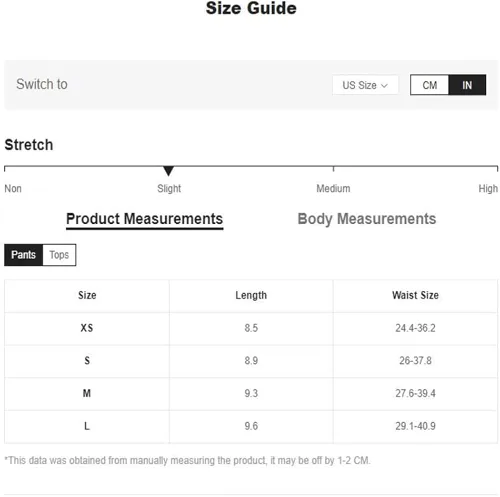500x497 pixels.
Task: Select the XS size row
Action: tap(251, 328)
